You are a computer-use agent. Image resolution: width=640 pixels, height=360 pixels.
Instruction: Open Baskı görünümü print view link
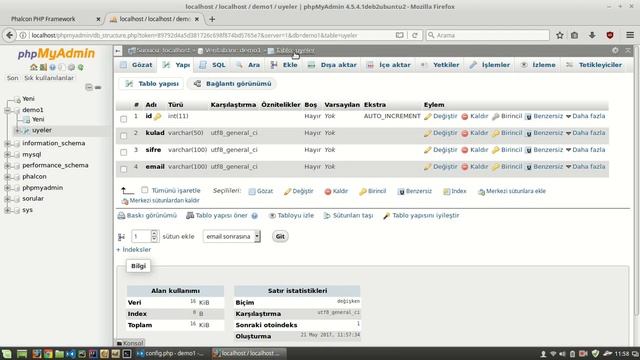click(x=147, y=216)
